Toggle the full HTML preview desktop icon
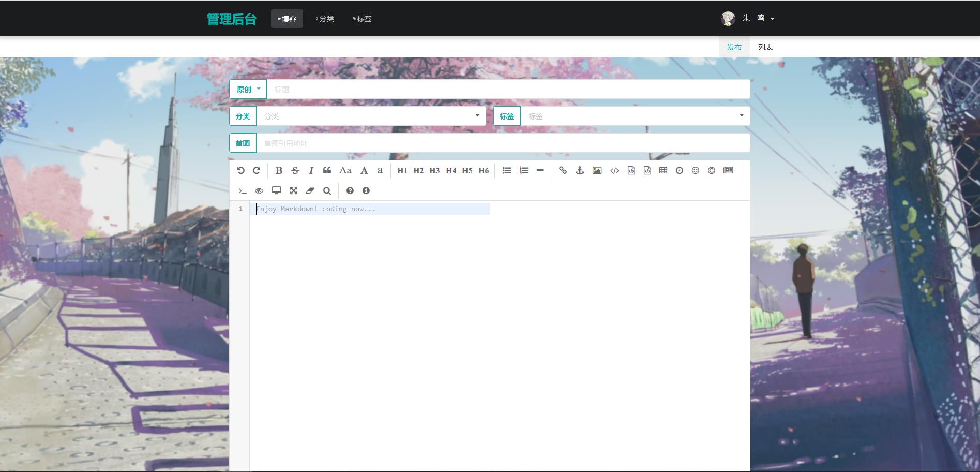 276,190
